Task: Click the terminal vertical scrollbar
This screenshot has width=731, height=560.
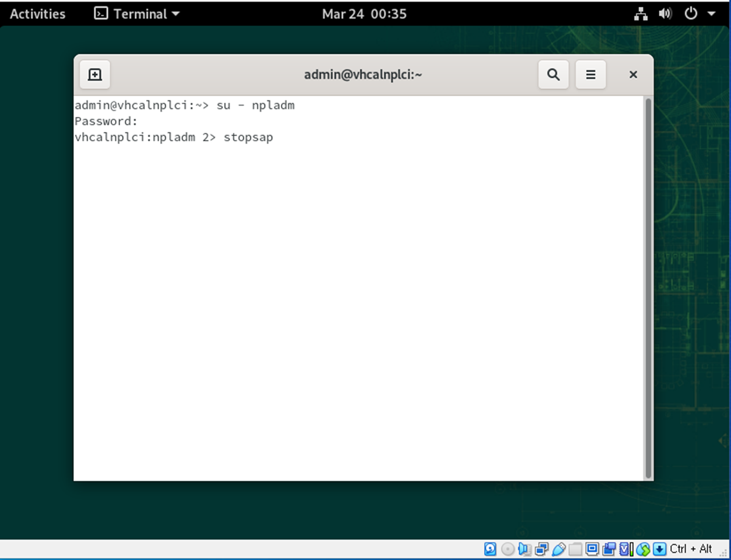Action: pos(648,288)
